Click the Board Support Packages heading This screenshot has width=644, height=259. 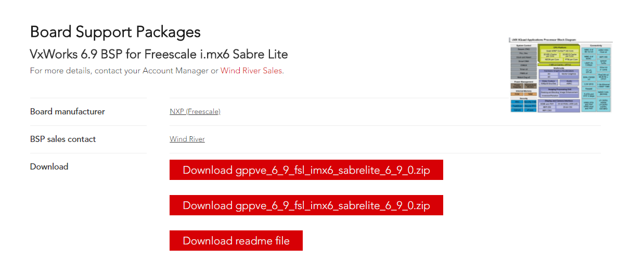coord(115,32)
